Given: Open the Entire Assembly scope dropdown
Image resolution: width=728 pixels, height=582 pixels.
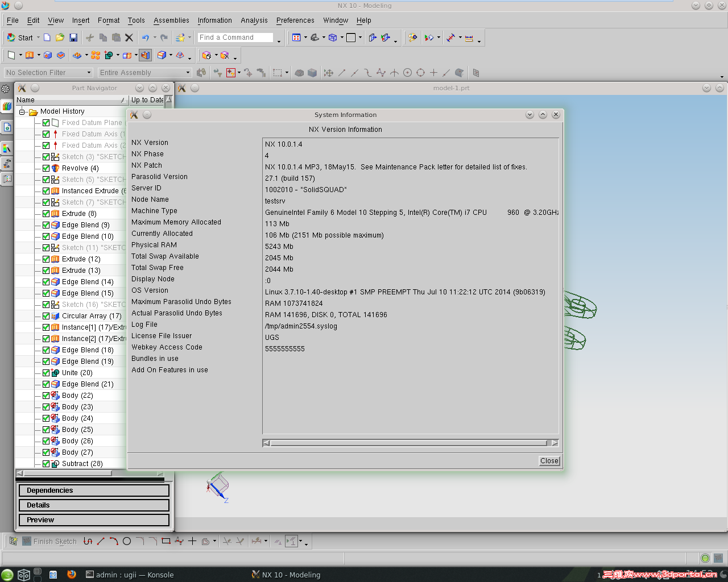Looking at the screenshot, I should 189,72.
